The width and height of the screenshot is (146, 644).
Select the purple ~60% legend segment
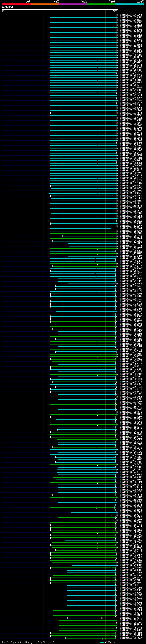73,4
